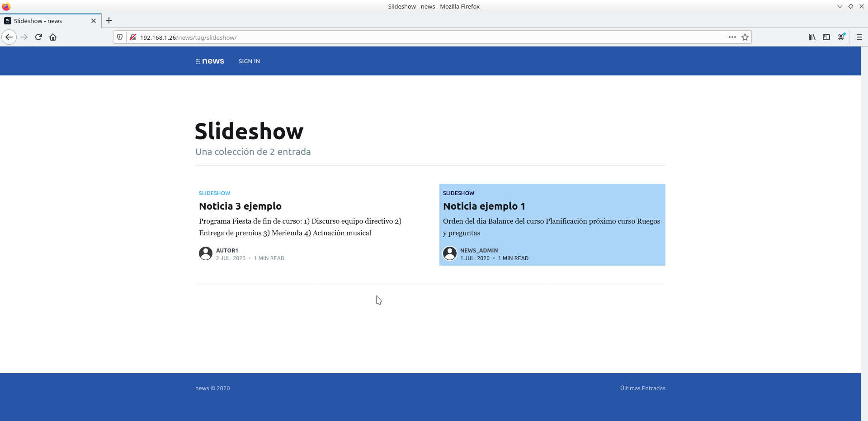Open a new browser tab

pos(109,20)
